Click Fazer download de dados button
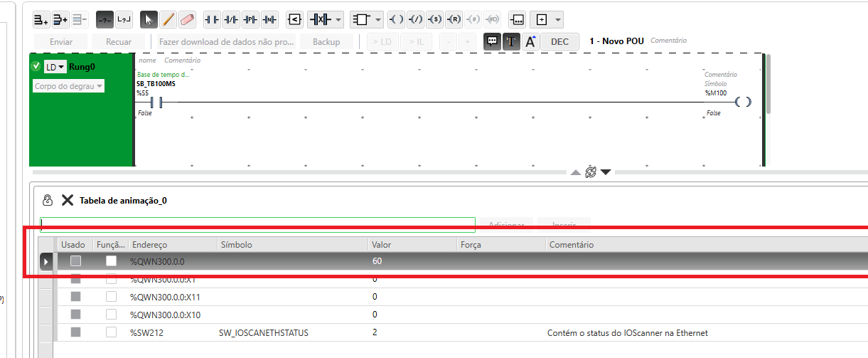 click(x=227, y=41)
